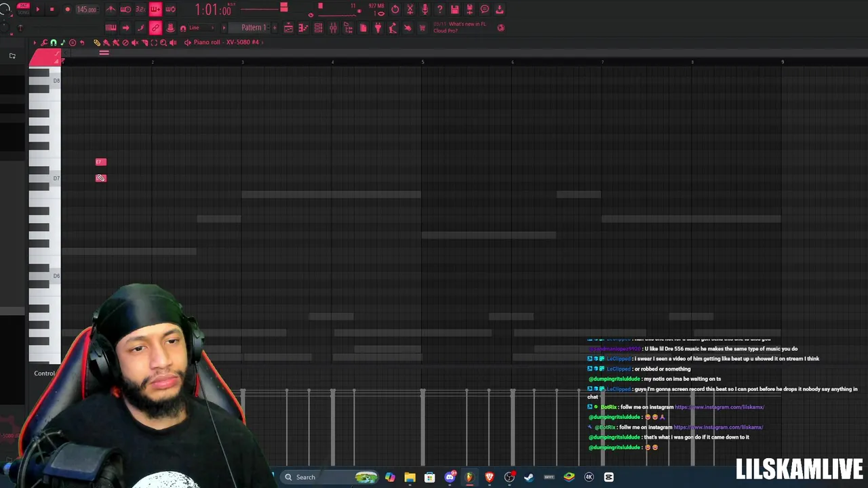Click bar 5 on the timeline ruler

422,62
